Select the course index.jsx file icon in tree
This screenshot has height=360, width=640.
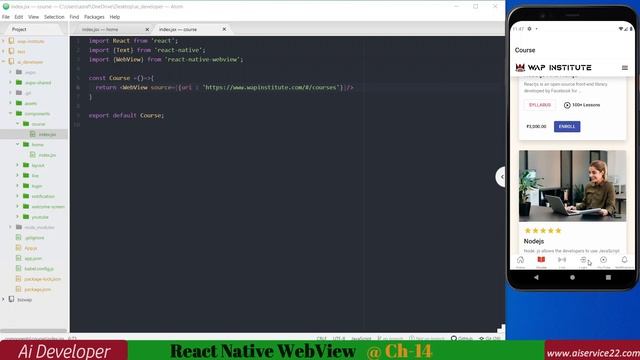33,134
